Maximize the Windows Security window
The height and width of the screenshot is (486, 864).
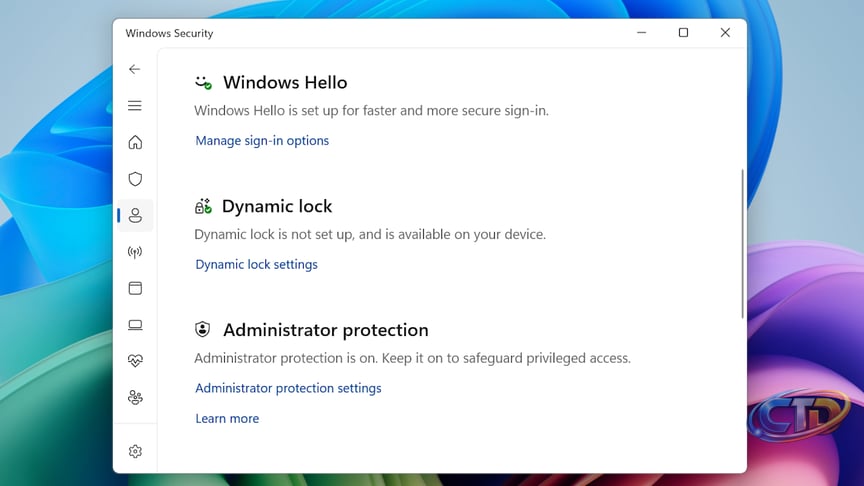pyautogui.click(x=683, y=33)
